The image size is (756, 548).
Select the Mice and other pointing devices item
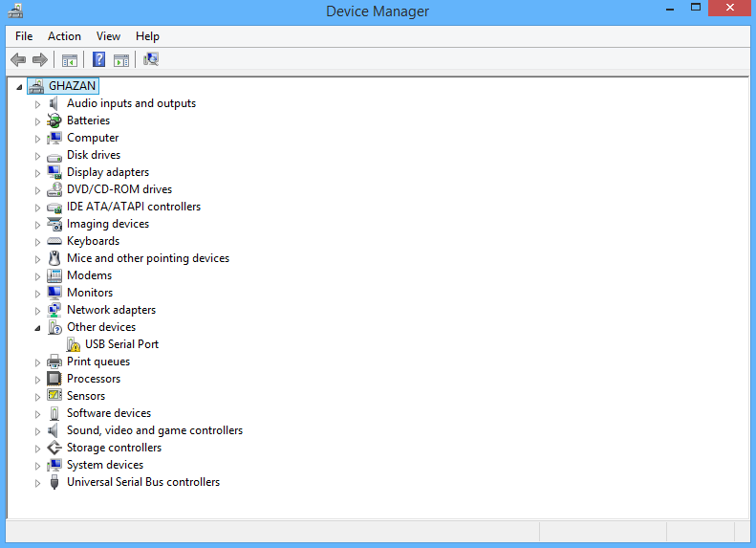click(x=147, y=258)
